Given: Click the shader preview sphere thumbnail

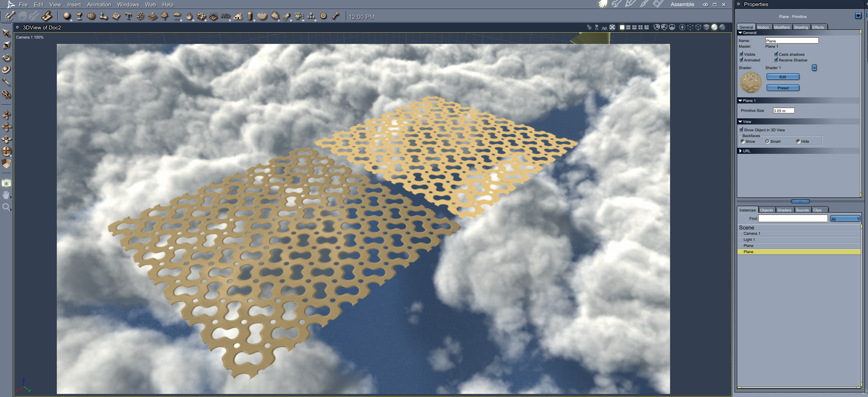Looking at the screenshot, I should (x=751, y=82).
